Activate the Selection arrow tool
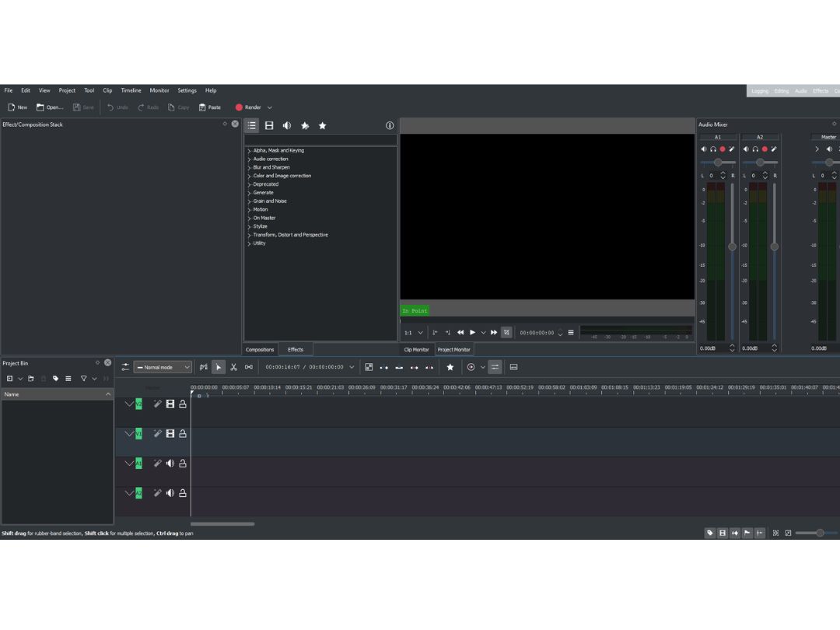 (218, 367)
